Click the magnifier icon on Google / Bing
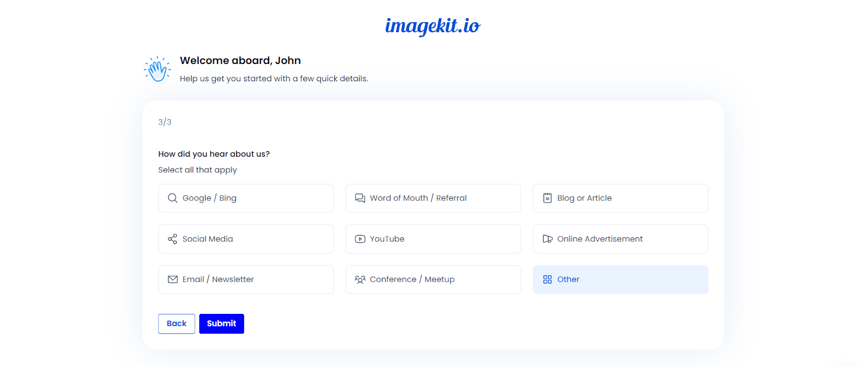The image size is (868, 367). pyautogui.click(x=173, y=198)
